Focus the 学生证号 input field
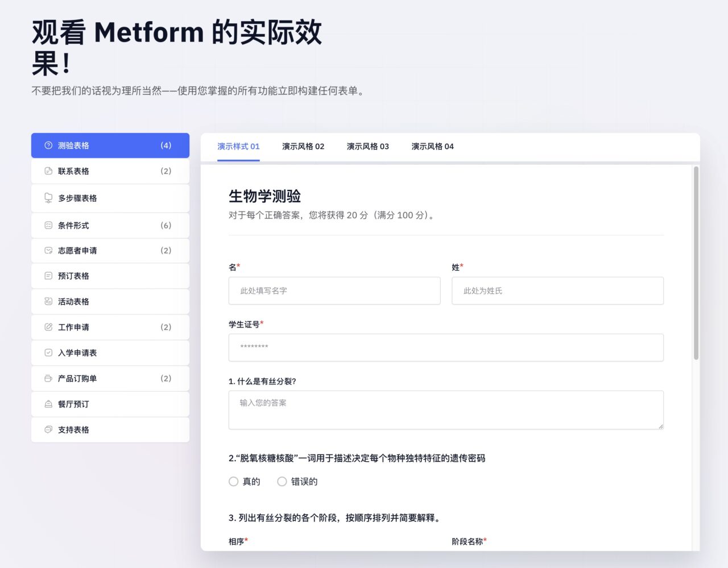Image resolution: width=728 pixels, height=568 pixels. click(446, 347)
